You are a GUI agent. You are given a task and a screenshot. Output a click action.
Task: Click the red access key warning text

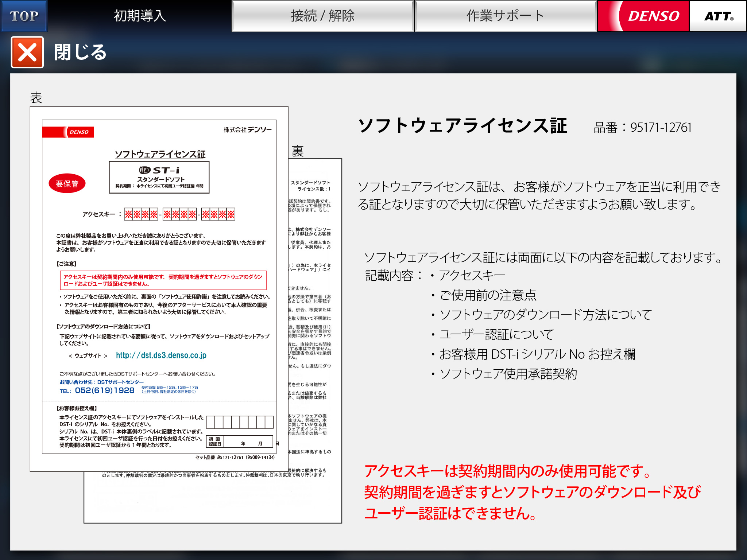pos(532,492)
